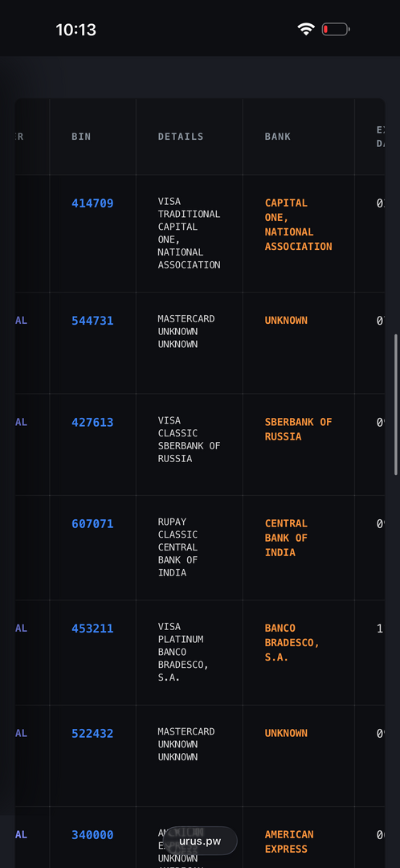Viewport: 400px width, 868px height.
Task: Tap the Wi-Fi status icon
Action: [x=305, y=30]
